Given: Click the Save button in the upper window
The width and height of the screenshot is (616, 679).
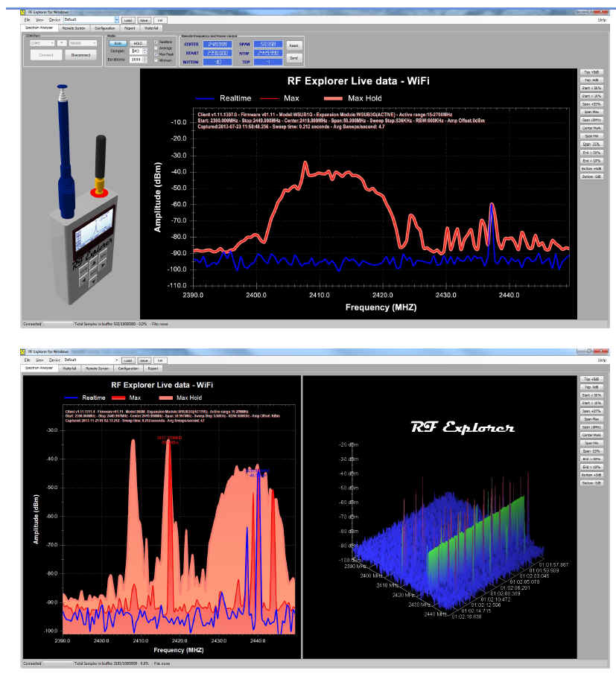Looking at the screenshot, I should [145, 20].
